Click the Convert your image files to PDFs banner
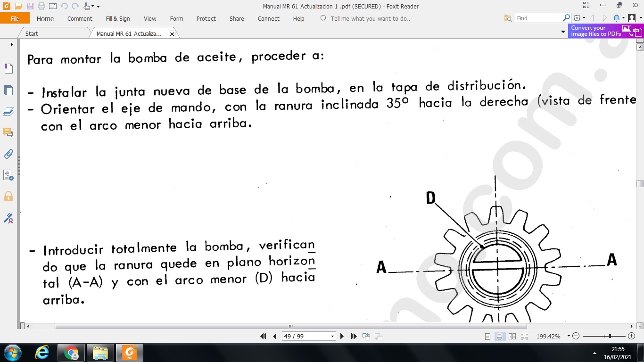This screenshot has height=362, width=644. [605, 31]
